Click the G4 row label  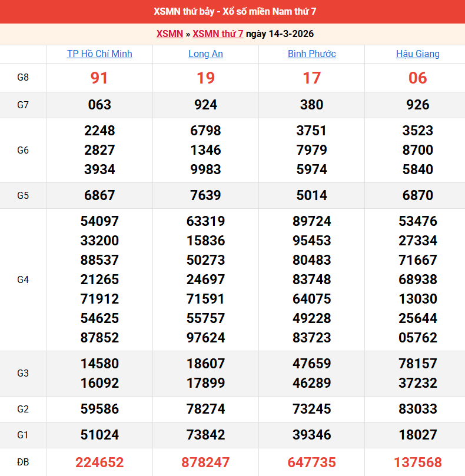[23, 279]
